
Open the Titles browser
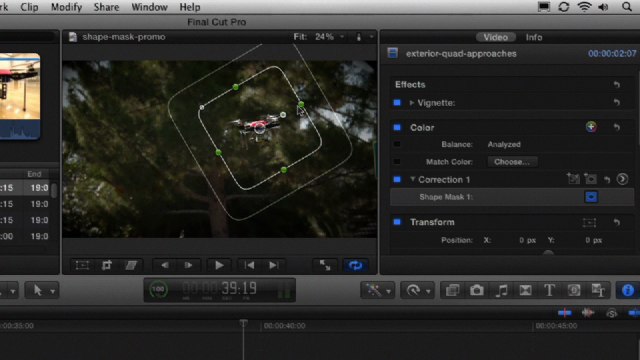pyautogui.click(x=549, y=290)
